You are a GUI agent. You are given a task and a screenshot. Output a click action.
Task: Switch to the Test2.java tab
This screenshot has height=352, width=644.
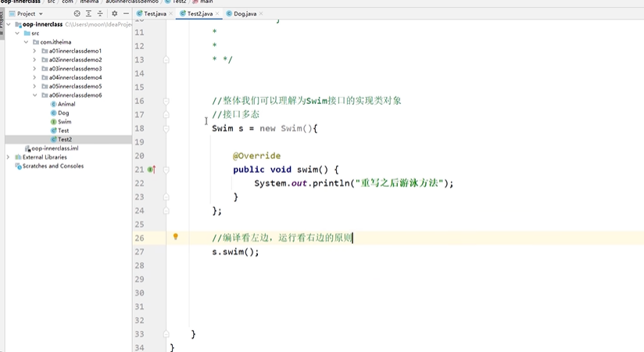click(199, 13)
